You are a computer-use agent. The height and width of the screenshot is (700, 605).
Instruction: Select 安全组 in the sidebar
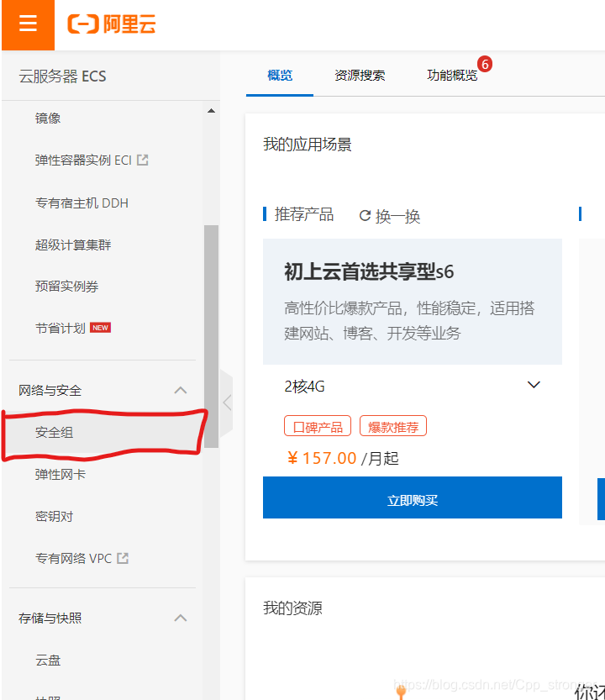pos(54,432)
